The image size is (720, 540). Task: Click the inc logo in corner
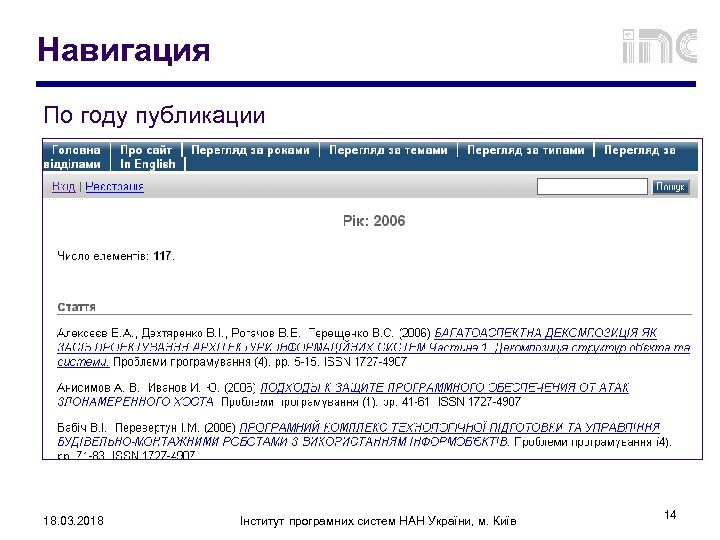pyautogui.click(x=660, y=46)
